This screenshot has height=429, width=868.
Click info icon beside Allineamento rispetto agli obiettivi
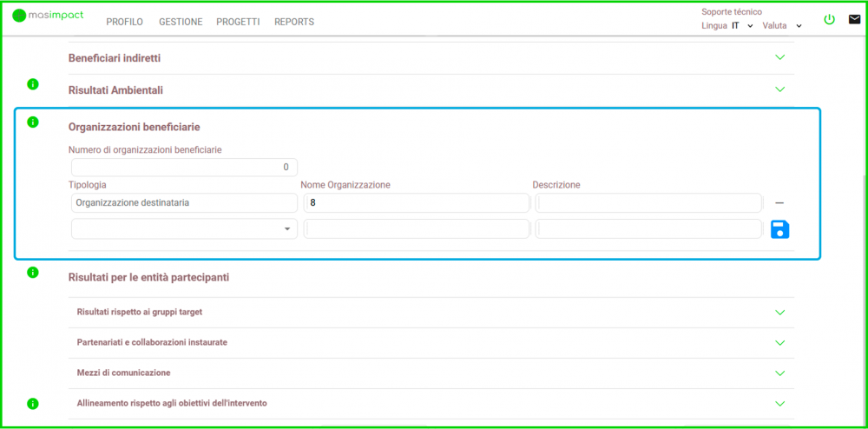[33, 404]
